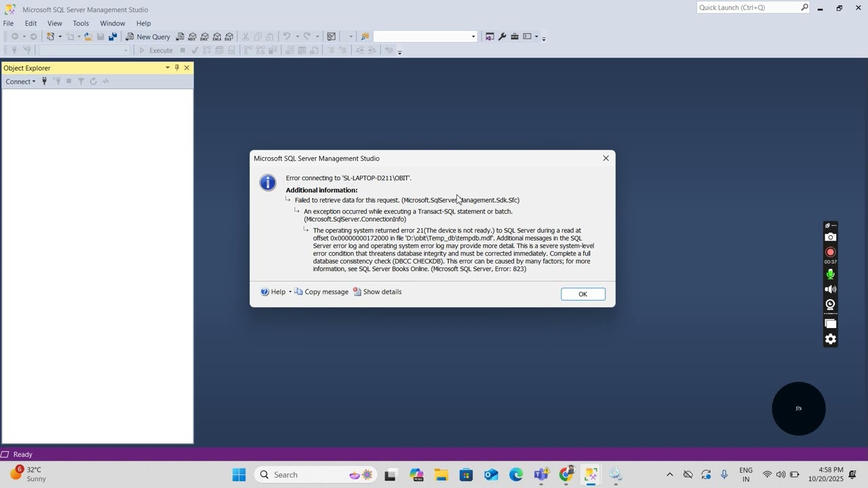Expand the New Project dropdown arrow

coord(60,37)
